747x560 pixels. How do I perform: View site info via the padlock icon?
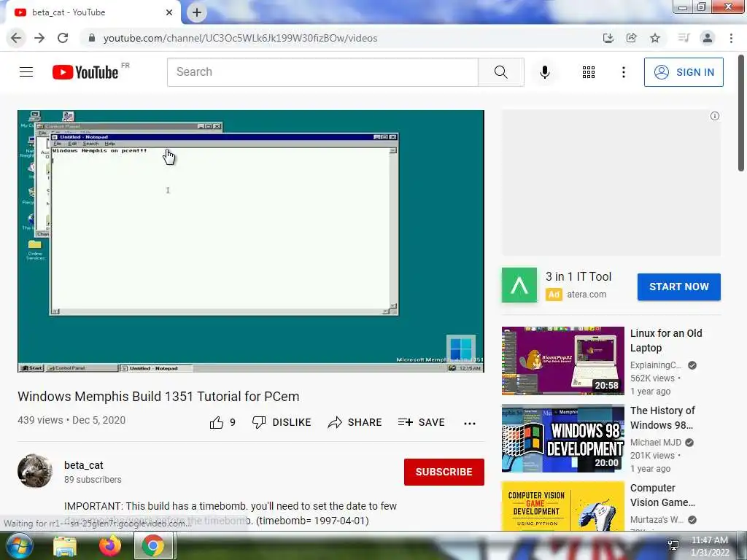coord(92,38)
